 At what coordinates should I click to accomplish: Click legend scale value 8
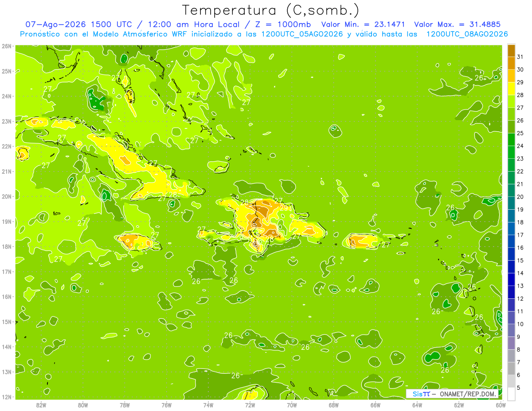tap(519, 349)
